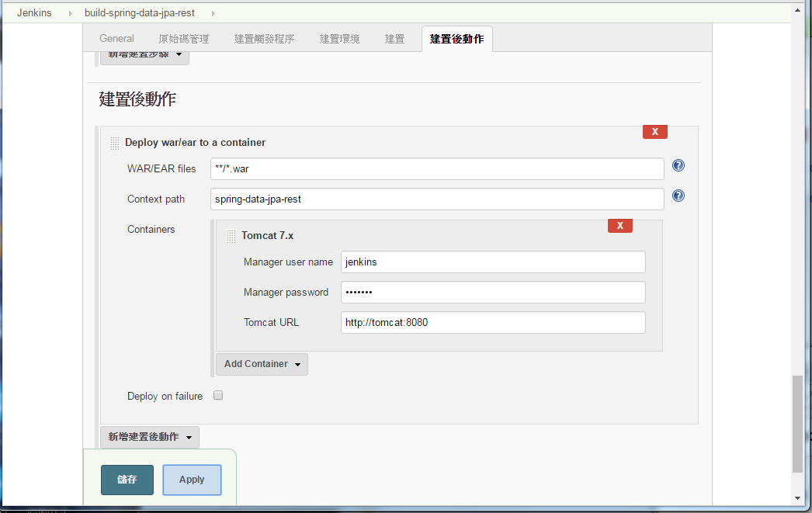Focus the Tomcat URL field

493,322
